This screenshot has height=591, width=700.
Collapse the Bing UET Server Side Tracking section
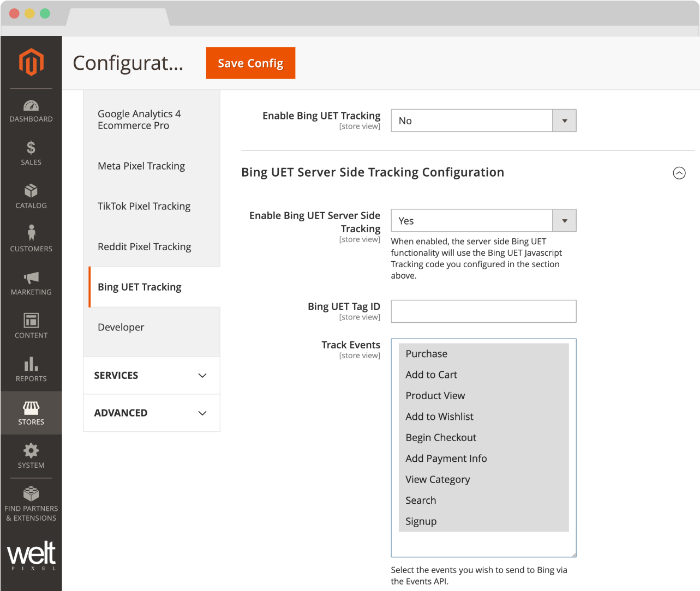[679, 173]
